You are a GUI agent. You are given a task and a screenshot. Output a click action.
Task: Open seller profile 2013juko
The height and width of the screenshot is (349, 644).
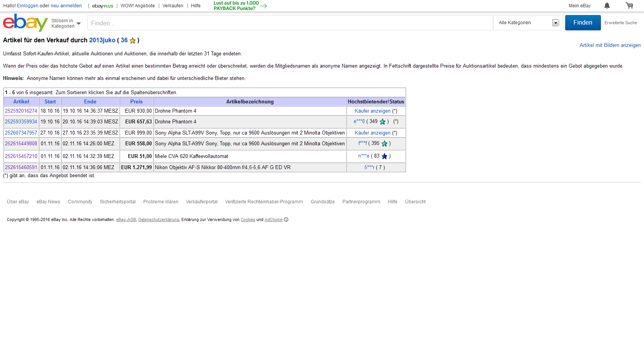point(102,40)
